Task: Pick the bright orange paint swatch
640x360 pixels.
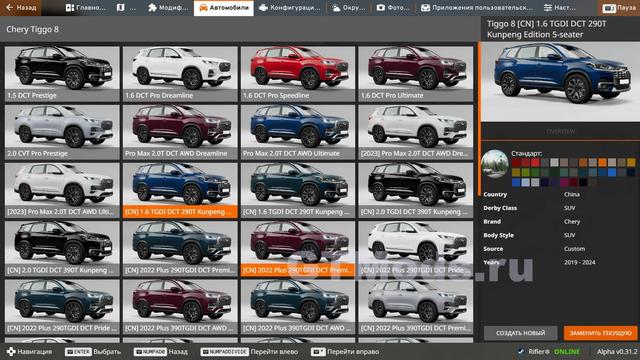Action: (602, 162)
